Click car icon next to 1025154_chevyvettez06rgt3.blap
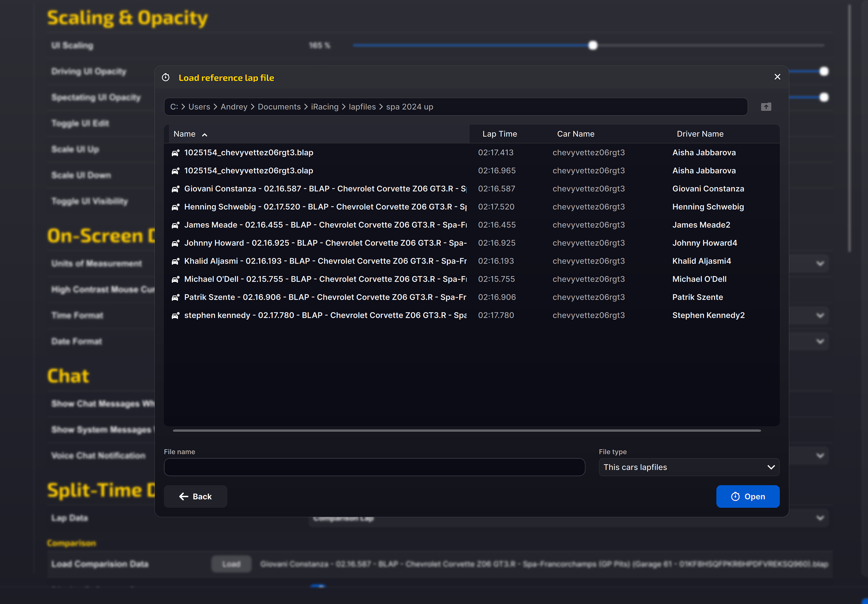The height and width of the screenshot is (604, 868). point(175,153)
